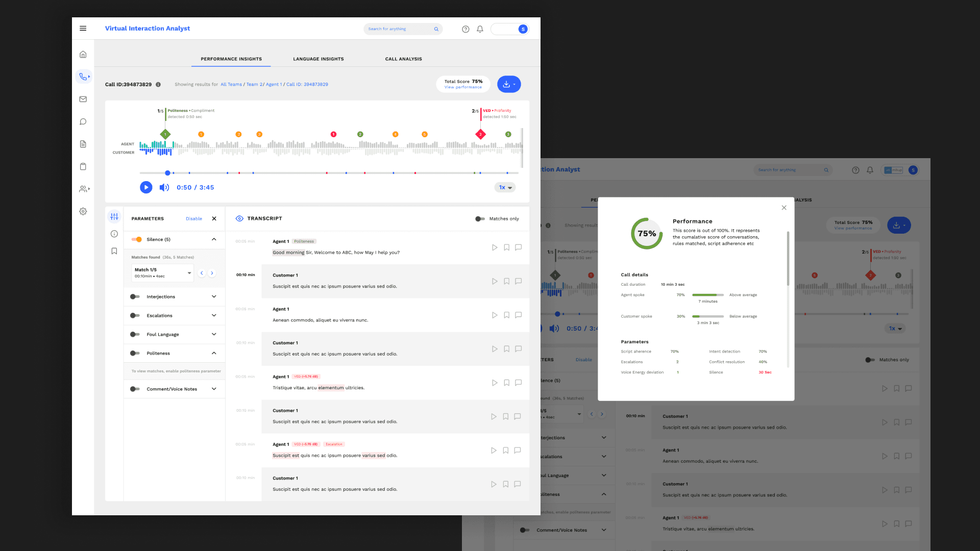This screenshot has height=551, width=980.
Task: Collapse the Politeness section
Action: pos(214,353)
